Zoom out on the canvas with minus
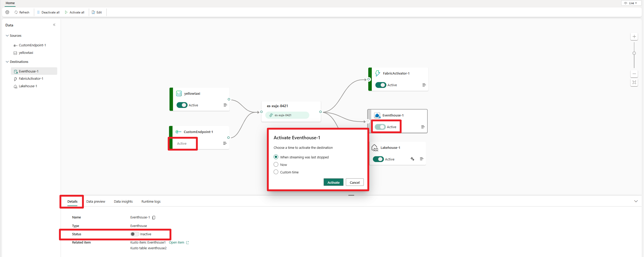Screen dimensions: 644x257 634,74
